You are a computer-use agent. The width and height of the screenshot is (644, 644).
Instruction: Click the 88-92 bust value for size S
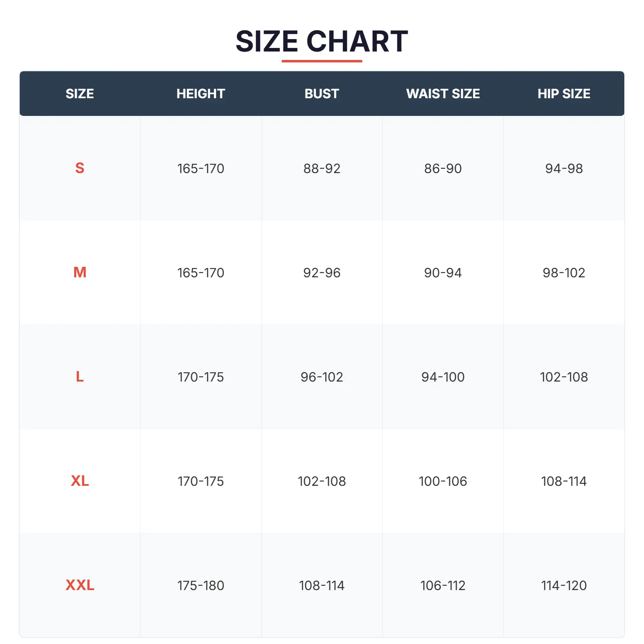point(322,168)
